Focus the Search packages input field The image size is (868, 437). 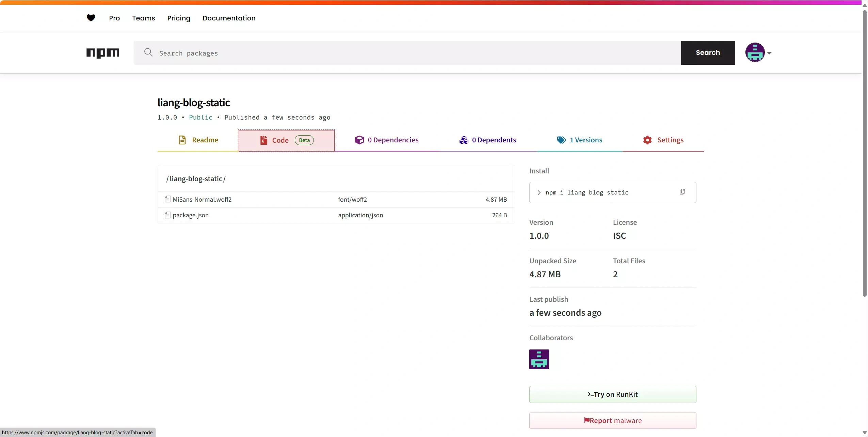[x=408, y=53]
